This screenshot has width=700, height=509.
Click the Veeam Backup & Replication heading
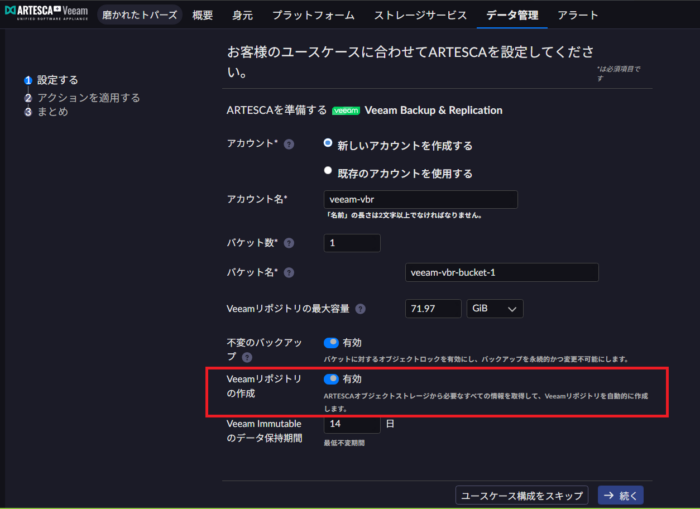[x=433, y=110]
